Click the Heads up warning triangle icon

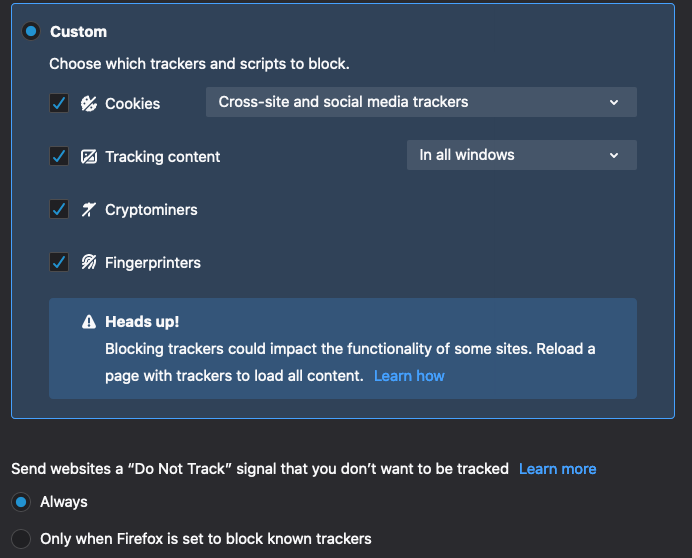[x=89, y=322]
